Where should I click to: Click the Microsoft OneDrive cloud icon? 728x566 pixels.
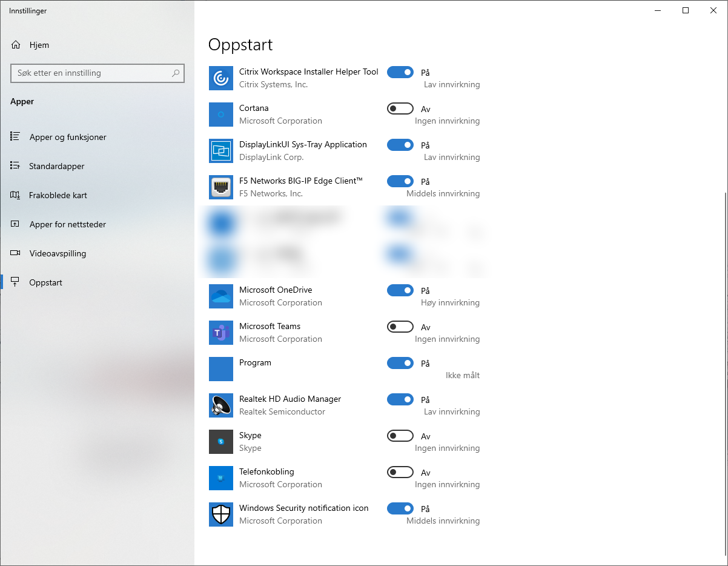click(221, 296)
